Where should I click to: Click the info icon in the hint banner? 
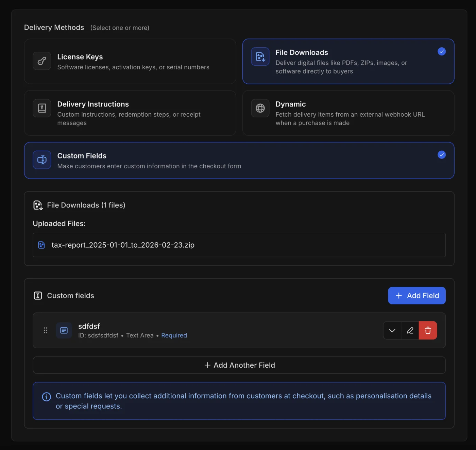47,397
